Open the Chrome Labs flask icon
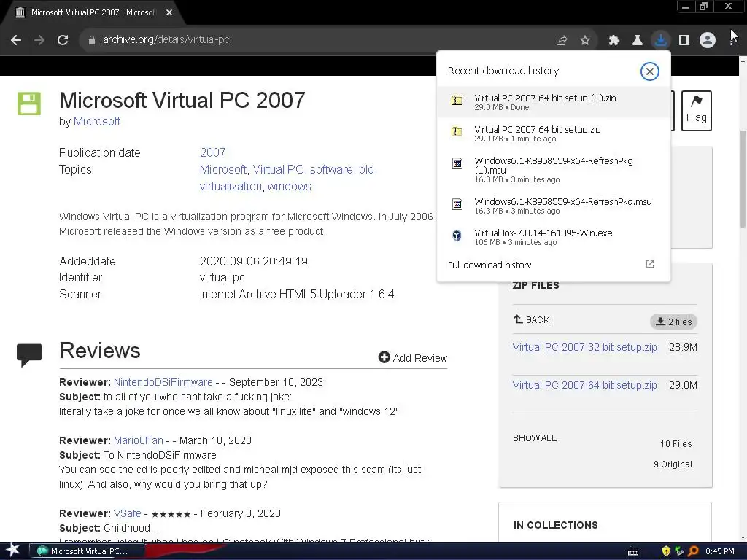Viewport: 747px width, 560px height. pos(637,41)
